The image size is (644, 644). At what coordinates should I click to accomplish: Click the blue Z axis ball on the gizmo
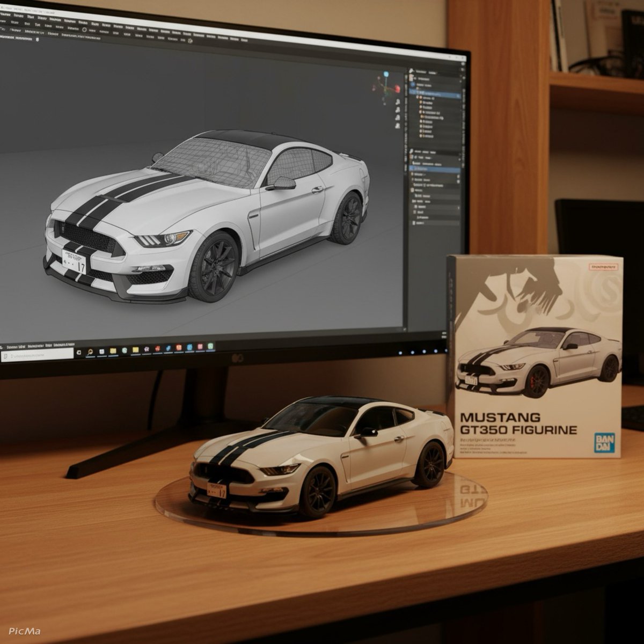pos(386,74)
